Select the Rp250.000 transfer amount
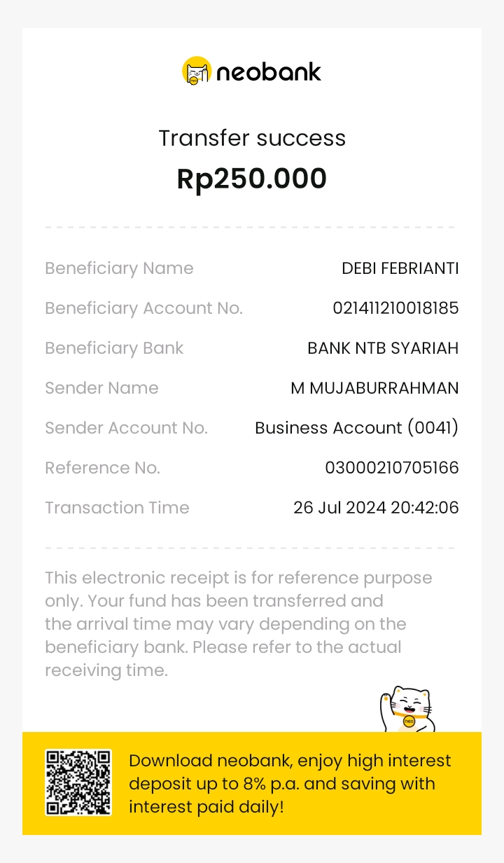The width and height of the screenshot is (504, 863). (252, 179)
